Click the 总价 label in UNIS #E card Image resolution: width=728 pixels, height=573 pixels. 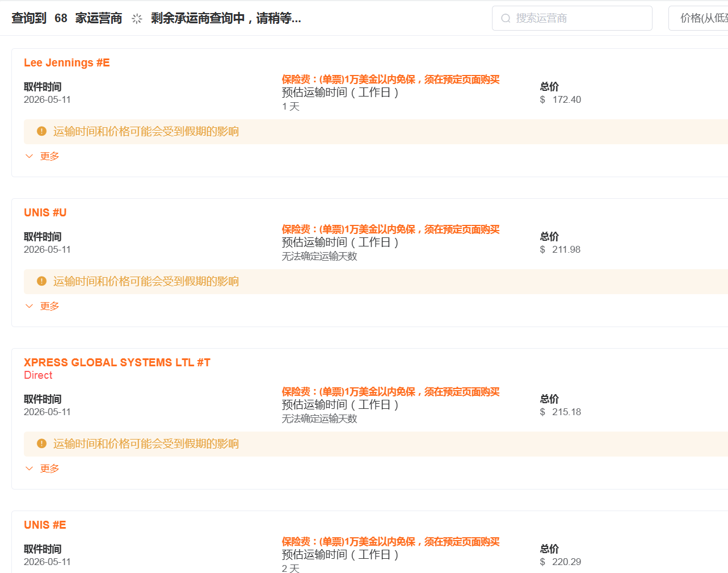coord(549,549)
